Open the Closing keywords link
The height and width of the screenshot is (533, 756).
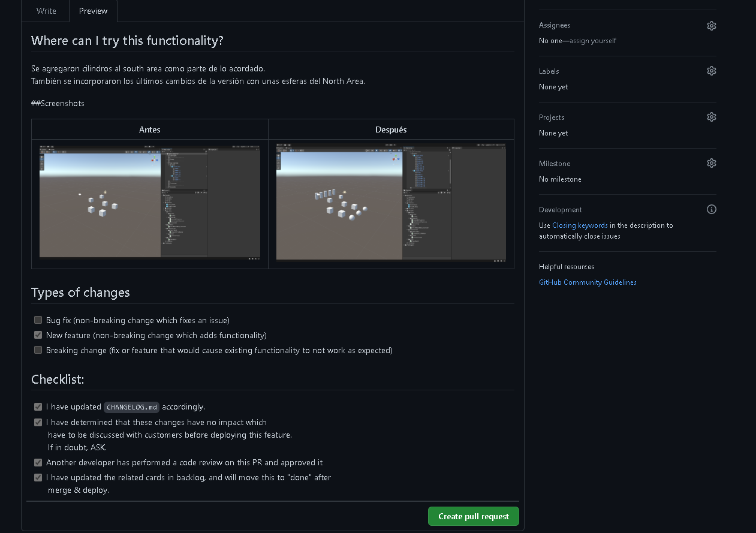580,225
